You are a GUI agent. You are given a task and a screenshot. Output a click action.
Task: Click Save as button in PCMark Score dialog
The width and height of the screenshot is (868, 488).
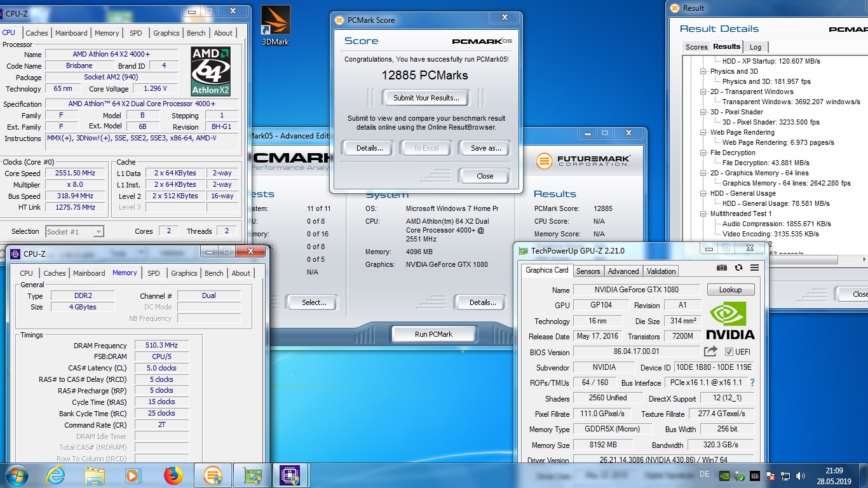point(486,148)
